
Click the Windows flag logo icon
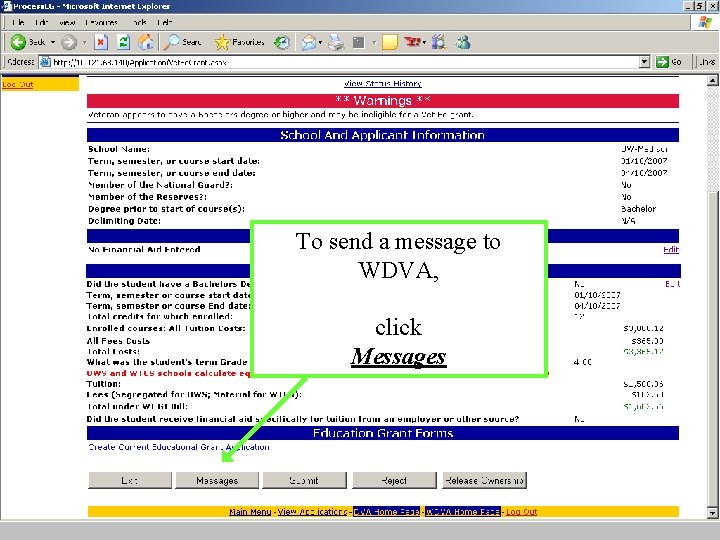pyautogui.click(x=705, y=22)
